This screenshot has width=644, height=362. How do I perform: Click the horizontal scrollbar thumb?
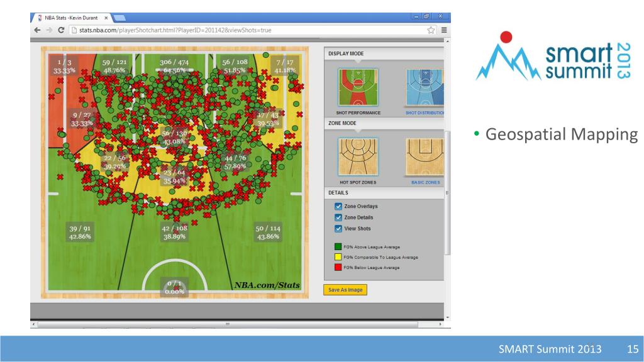[x=228, y=324]
